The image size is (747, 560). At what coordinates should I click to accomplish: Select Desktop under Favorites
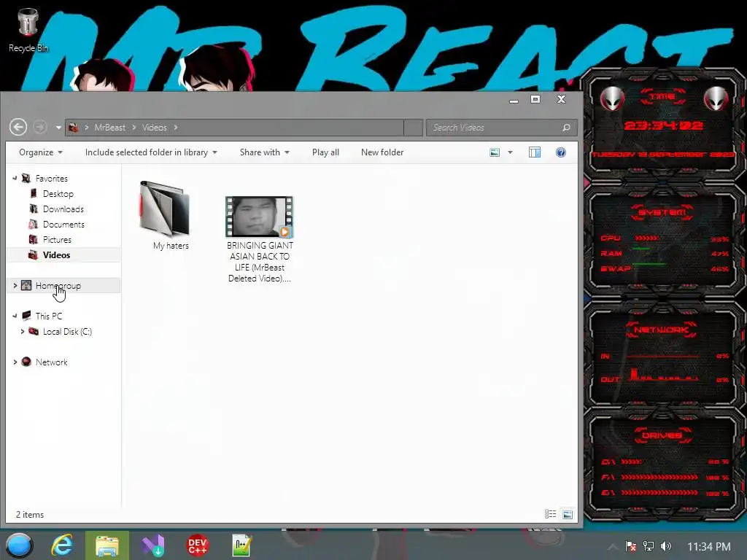point(58,194)
